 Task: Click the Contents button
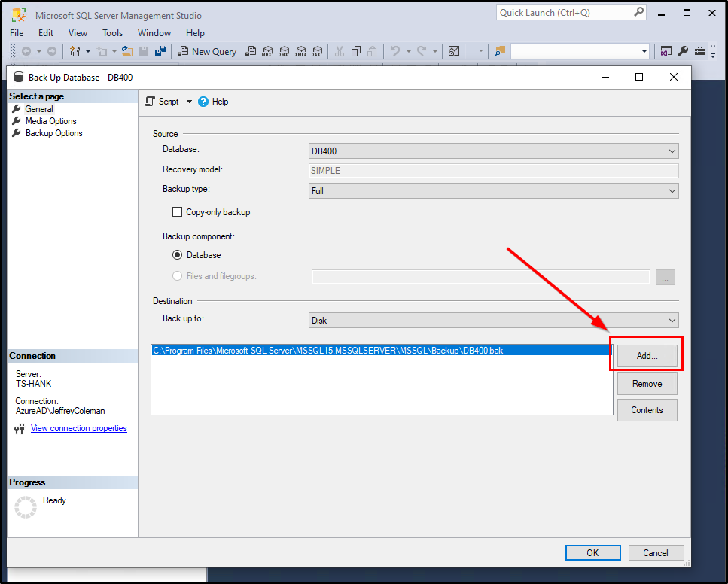pos(647,410)
